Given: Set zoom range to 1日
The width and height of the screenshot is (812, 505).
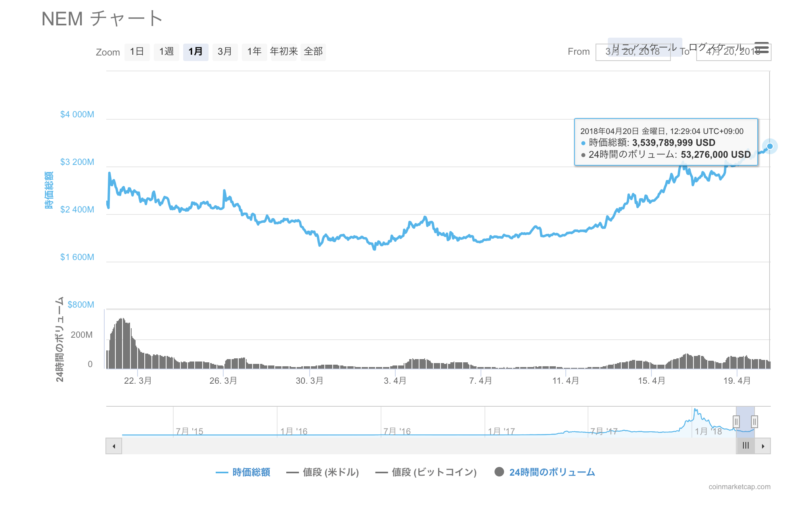Looking at the screenshot, I should click(x=137, y=52).
